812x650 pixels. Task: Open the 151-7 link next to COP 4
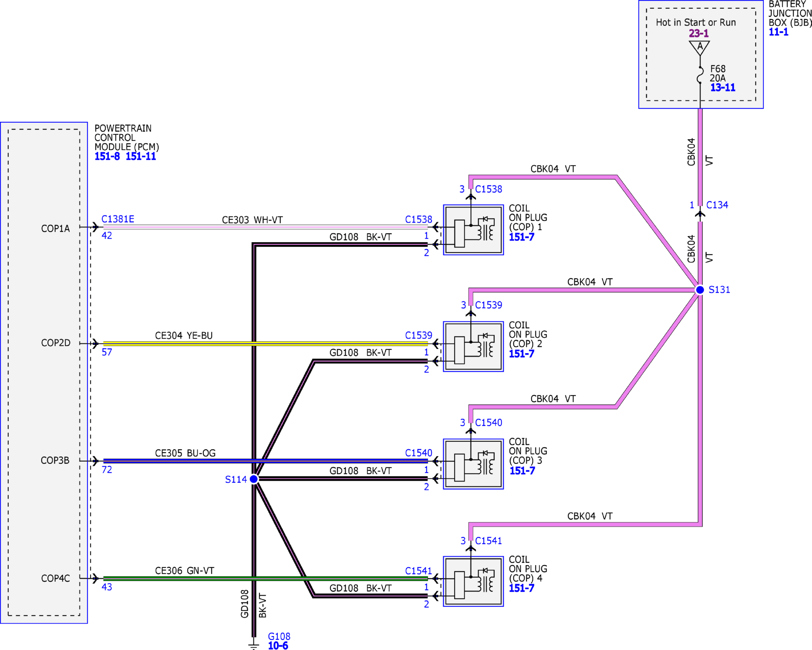pos(522,588)
